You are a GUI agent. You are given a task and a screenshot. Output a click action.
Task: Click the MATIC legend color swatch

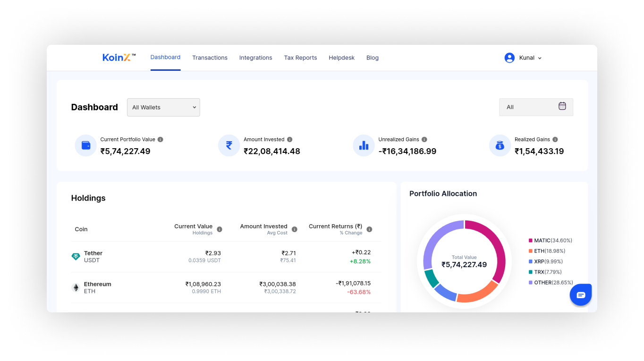click(x=531, y=241)
